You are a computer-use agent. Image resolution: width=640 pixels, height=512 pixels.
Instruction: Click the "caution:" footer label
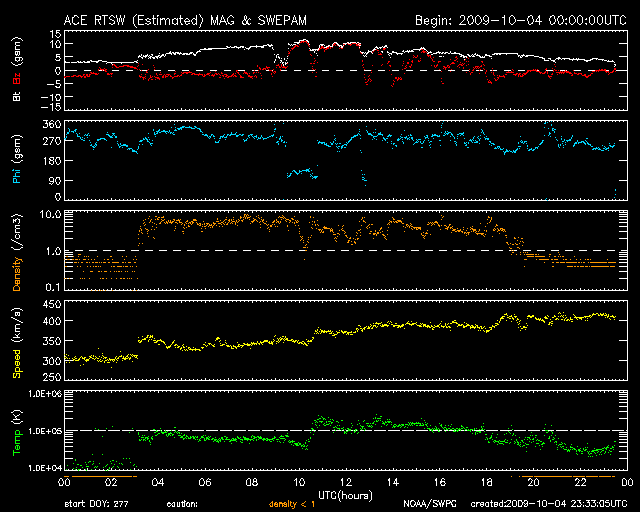[182, 504]
